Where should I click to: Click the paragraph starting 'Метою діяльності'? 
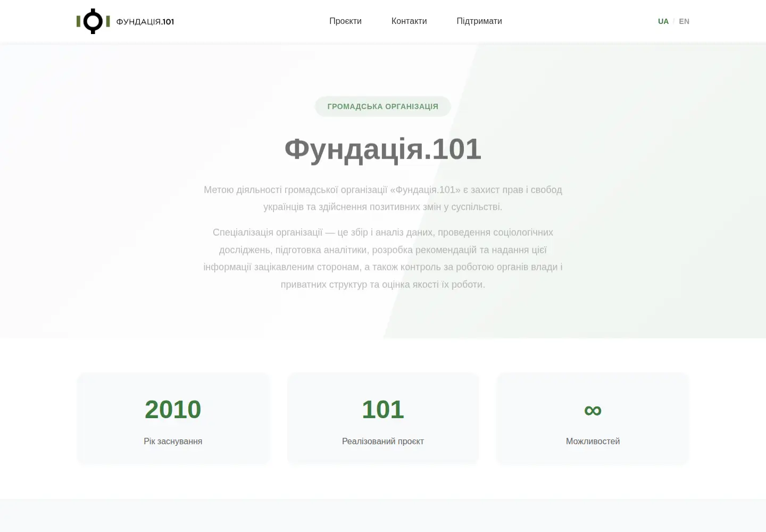click(383, 198)
